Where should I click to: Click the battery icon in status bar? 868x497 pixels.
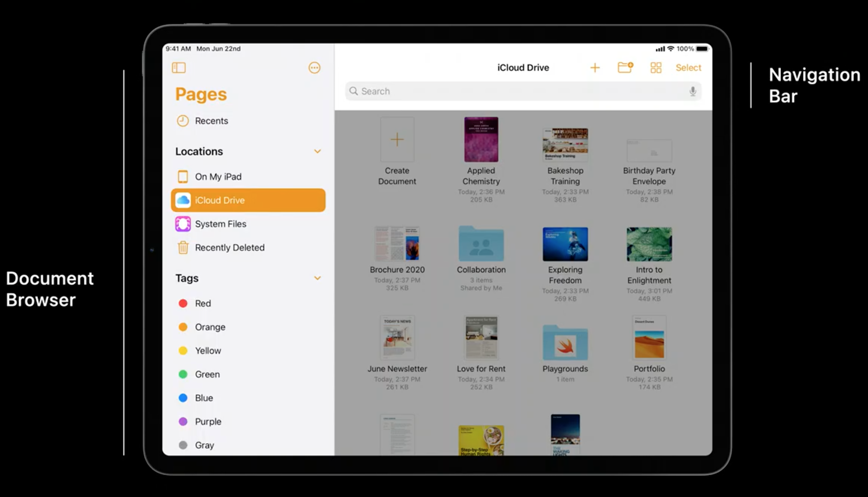[x=702, y=49]
